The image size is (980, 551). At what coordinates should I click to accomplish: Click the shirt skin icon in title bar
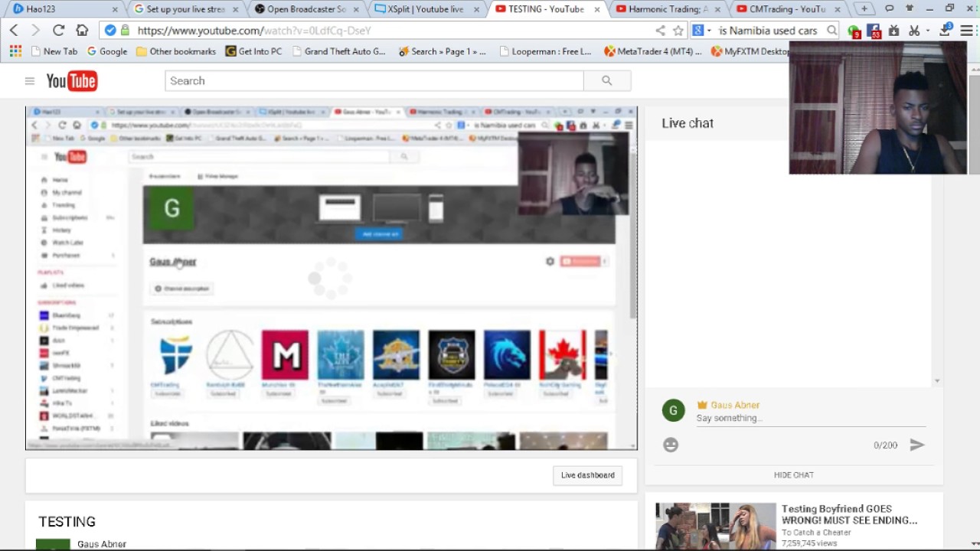(909, 8)
